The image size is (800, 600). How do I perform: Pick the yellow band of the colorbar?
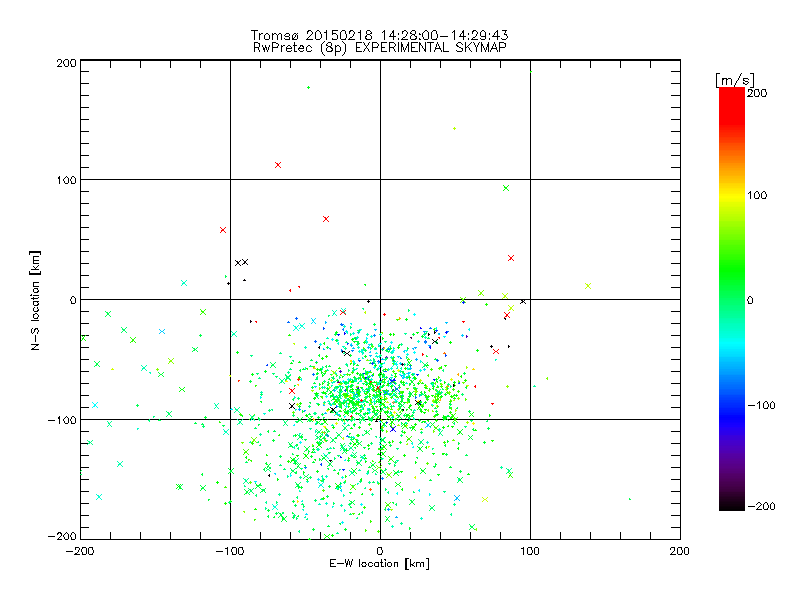[732, 195]
